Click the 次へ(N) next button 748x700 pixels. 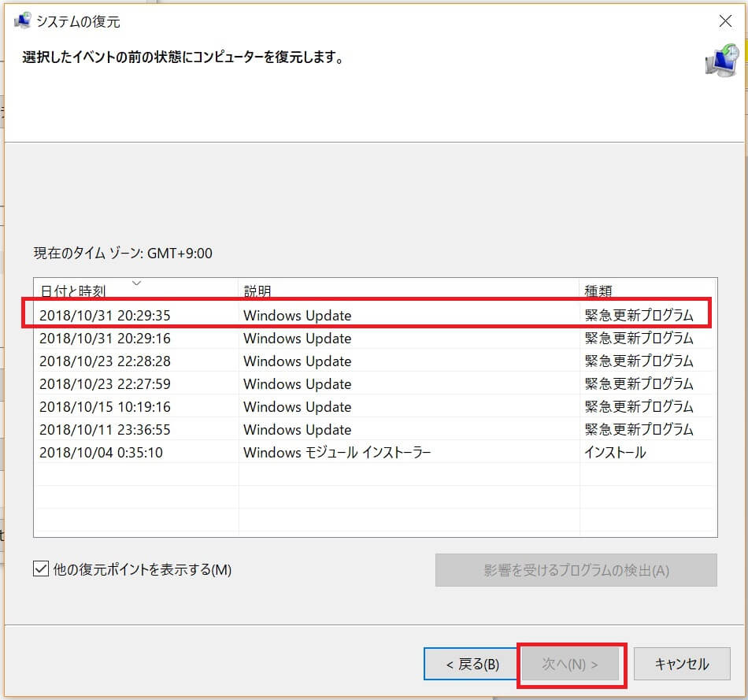570,664
